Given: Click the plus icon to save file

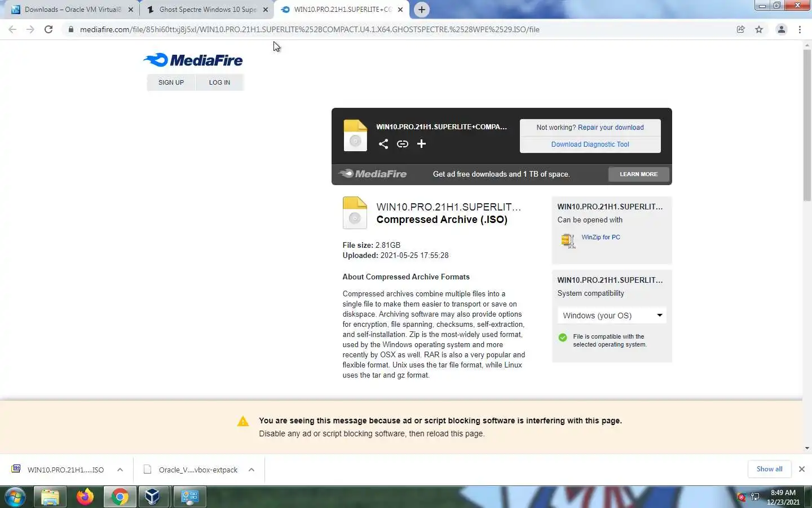Looking at the screenshot, I should tap(421, 144).
